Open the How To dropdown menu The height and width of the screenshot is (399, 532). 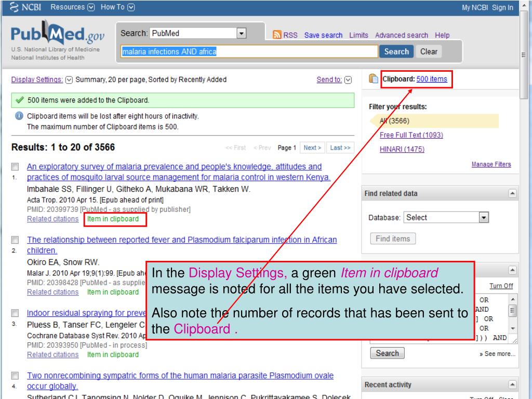[117, 7]
